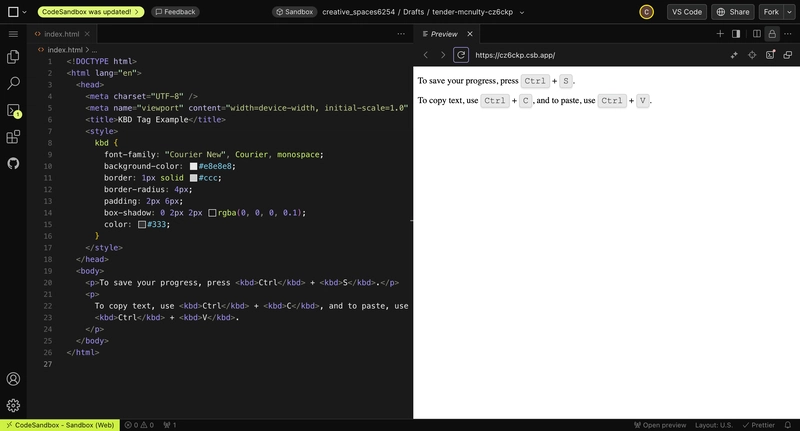
Task: Open the Search icon in sidebar
Action: coord(13,83)
